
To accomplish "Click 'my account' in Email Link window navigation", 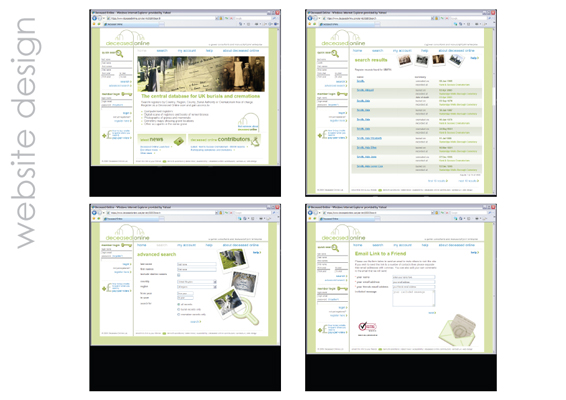I will pos(402,245).
